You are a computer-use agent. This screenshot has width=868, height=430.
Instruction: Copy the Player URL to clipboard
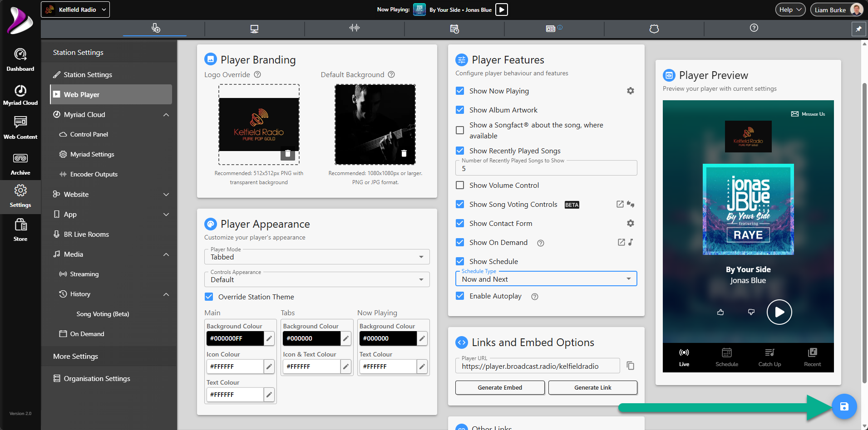(630, 366)
